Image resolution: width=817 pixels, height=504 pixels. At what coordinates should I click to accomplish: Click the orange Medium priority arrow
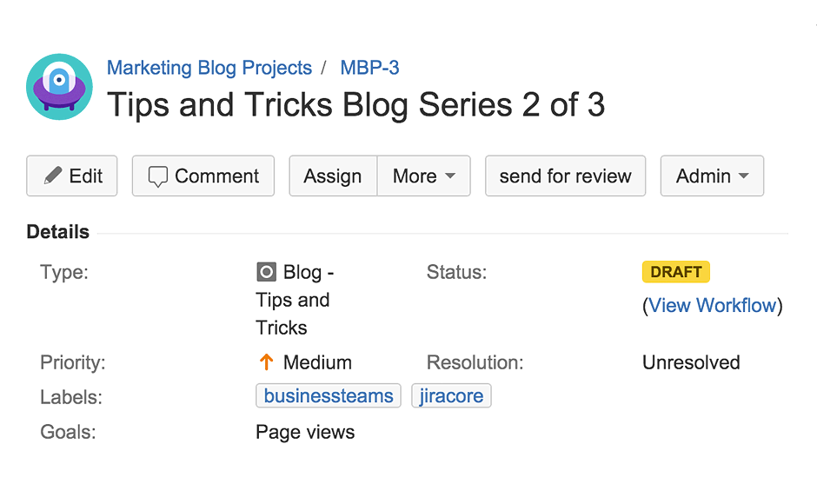pos(266,362)
